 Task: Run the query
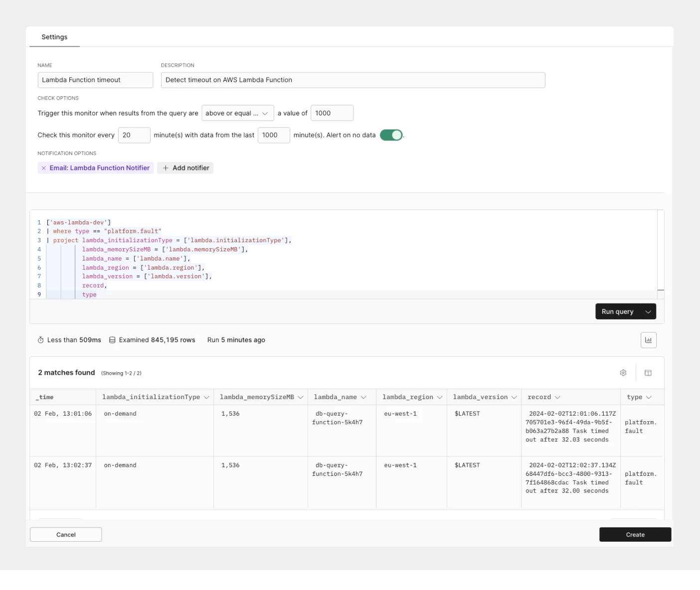point(617,311)
